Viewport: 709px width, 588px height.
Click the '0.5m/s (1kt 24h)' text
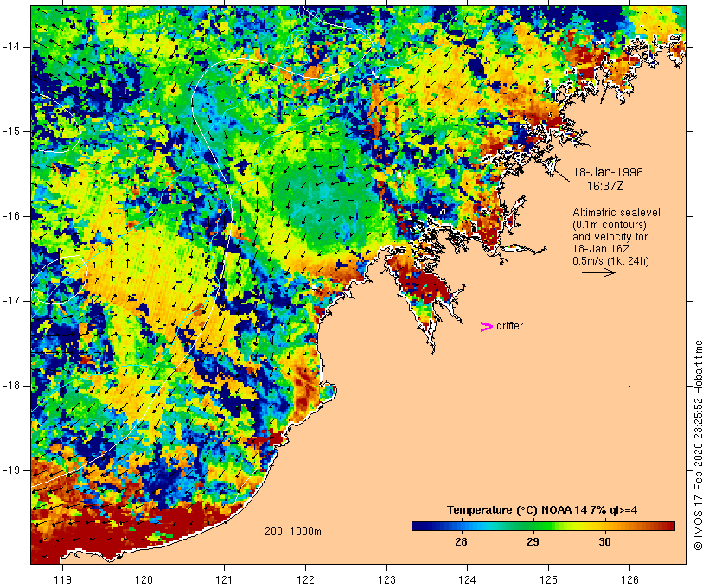tap(610, 261)
